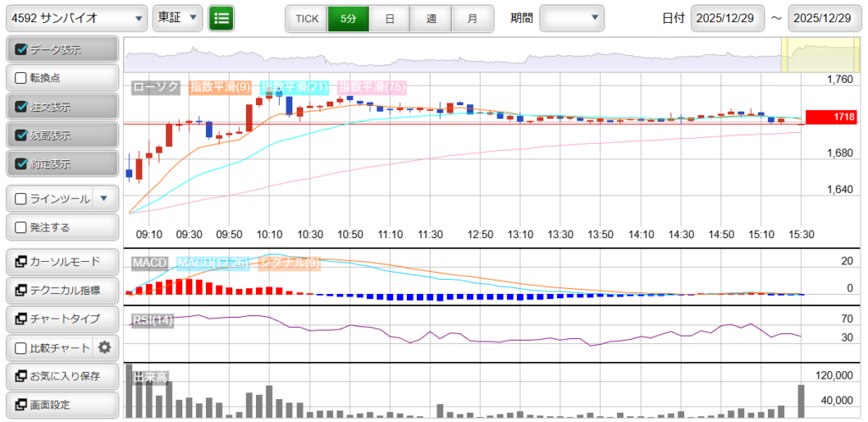The image size is (868, 422).
Task: Click the start date field 2025/12/29
Action: (727, 18)
